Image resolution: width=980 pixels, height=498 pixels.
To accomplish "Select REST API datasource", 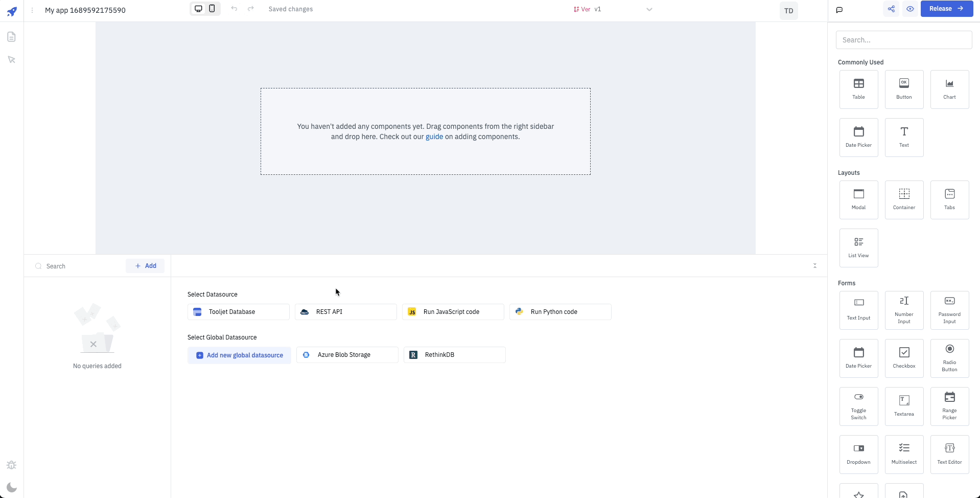I will (x=345, y=312).
